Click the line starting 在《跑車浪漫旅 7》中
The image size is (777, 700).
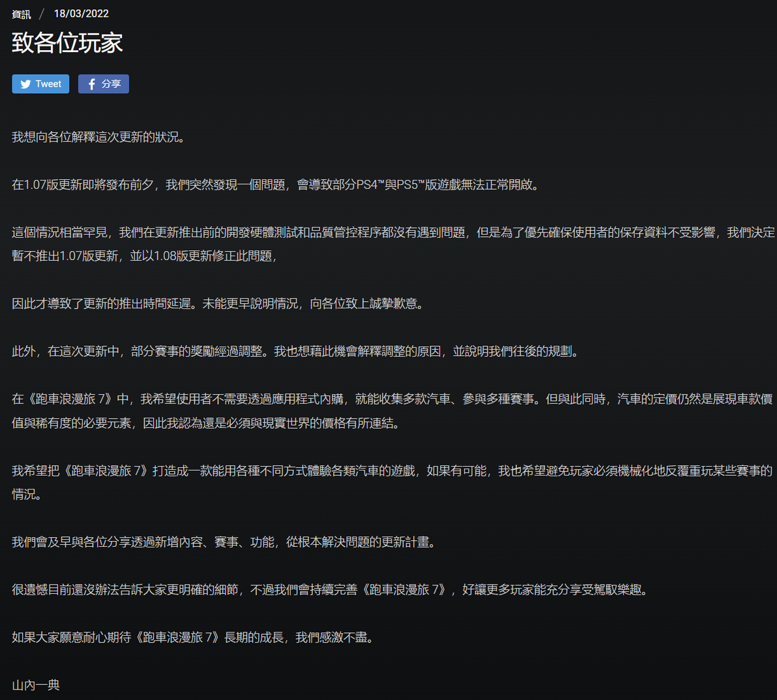pyautogui.click(x=392, y=399)
